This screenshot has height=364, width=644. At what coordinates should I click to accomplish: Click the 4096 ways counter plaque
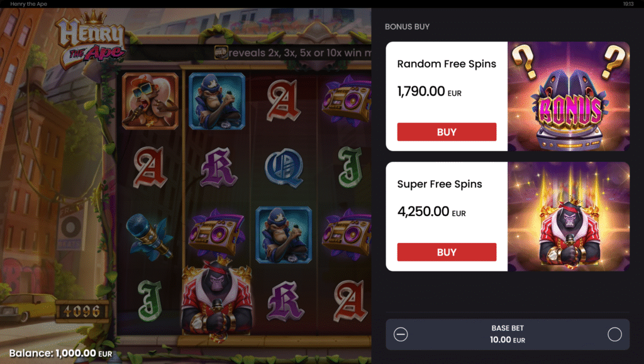pyautogui.click(x=81, y=311)
